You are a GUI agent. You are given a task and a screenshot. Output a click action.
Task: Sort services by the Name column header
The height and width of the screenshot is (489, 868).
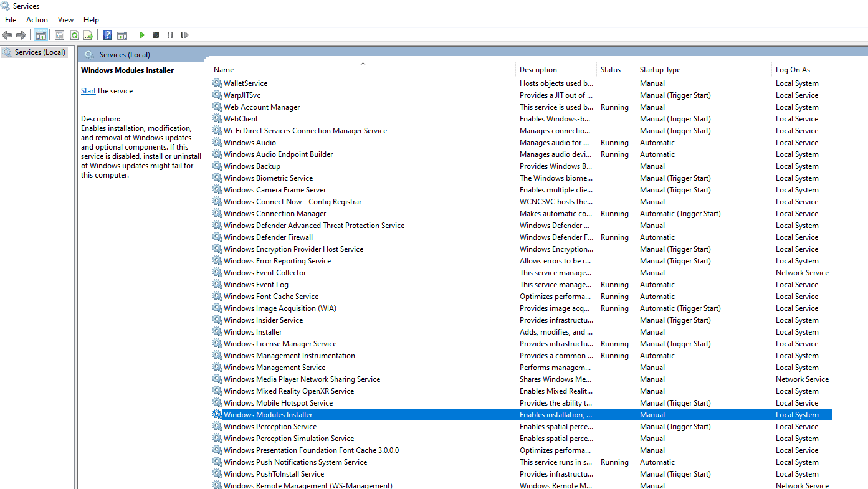pyautogui.click(x=224, y=70)
